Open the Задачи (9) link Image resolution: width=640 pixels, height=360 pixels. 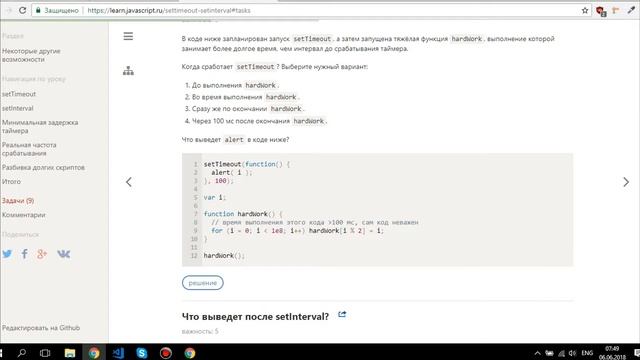coord(18,201)
